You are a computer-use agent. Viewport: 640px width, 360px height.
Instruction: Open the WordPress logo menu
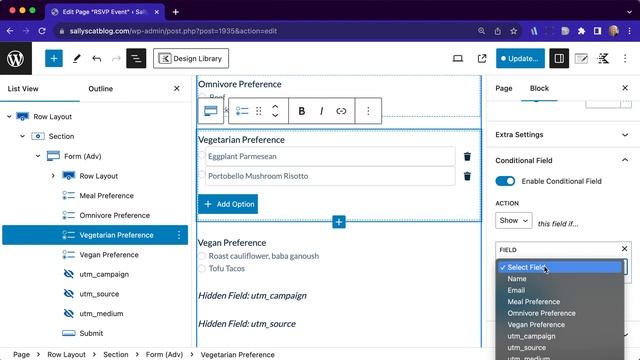tap(16, 58)
